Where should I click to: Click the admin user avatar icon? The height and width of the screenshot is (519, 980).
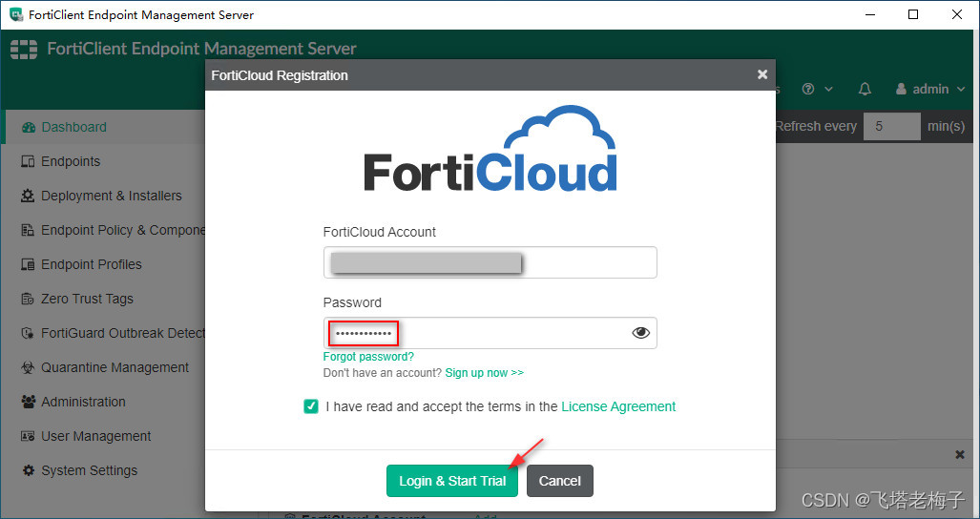(x=901, y=90)
